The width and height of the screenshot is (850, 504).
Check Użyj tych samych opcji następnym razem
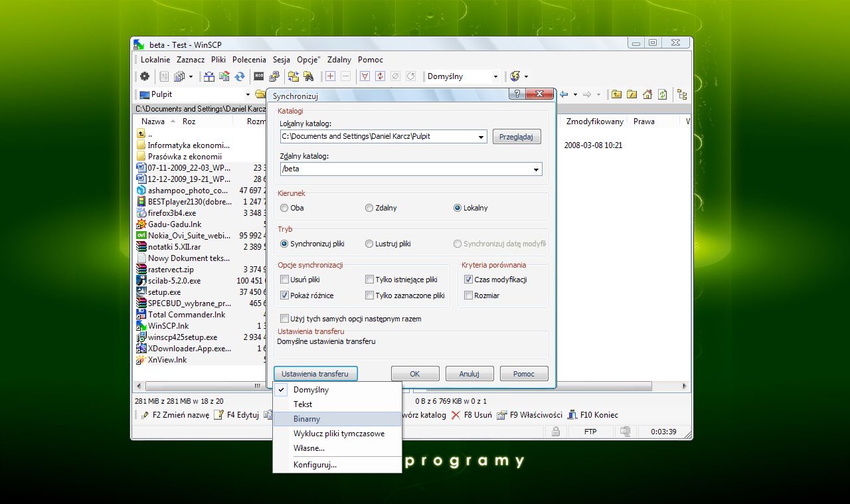pos(285,319)
